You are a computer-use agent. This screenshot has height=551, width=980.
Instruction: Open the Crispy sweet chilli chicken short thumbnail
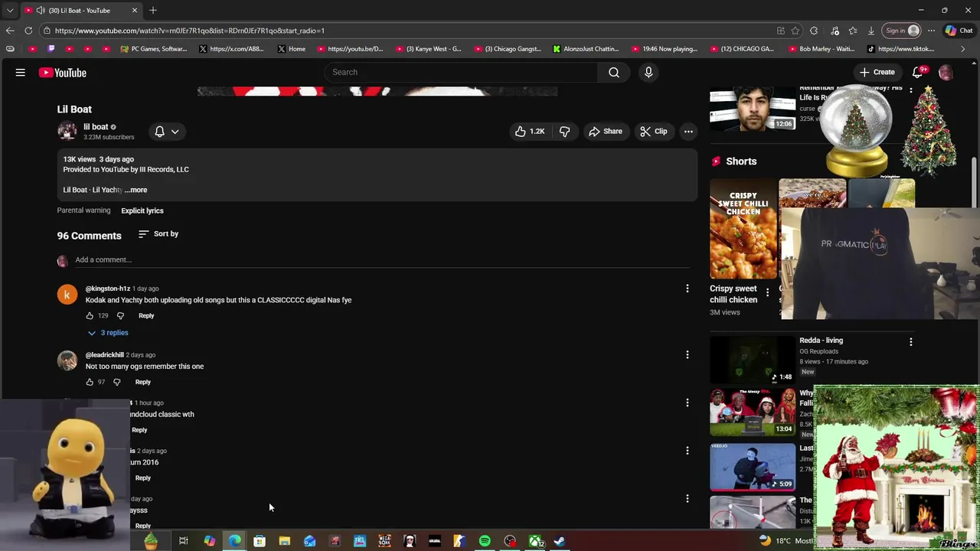[743, 229]
